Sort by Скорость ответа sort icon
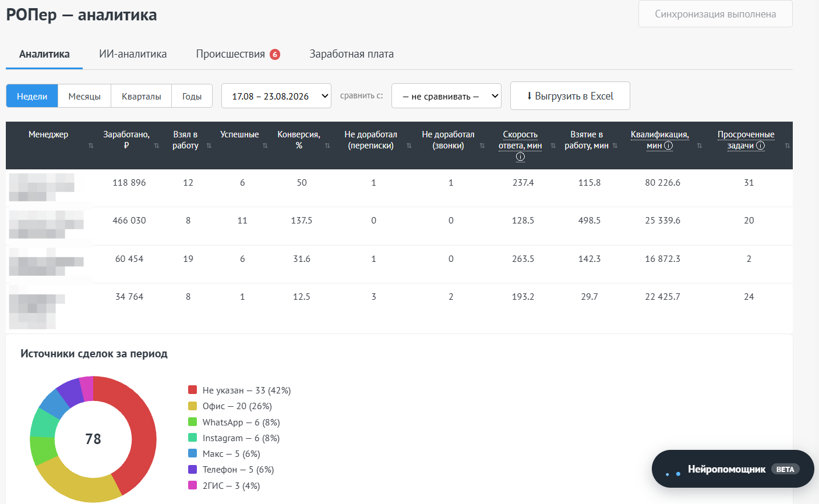Image resolution: width=819 pixels, height=504 pixels. (553, 145)
